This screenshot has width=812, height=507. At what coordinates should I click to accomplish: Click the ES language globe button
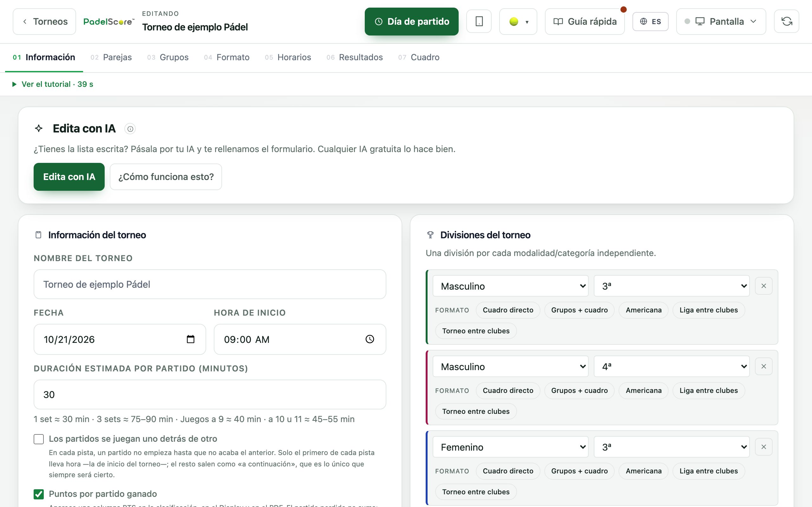click(x=650, y=22)
